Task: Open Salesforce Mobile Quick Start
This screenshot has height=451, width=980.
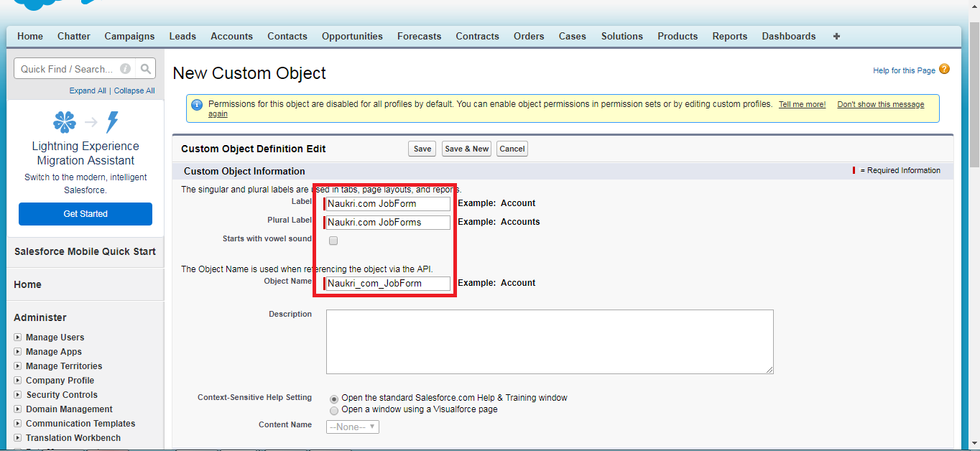Action: (85, 251)
